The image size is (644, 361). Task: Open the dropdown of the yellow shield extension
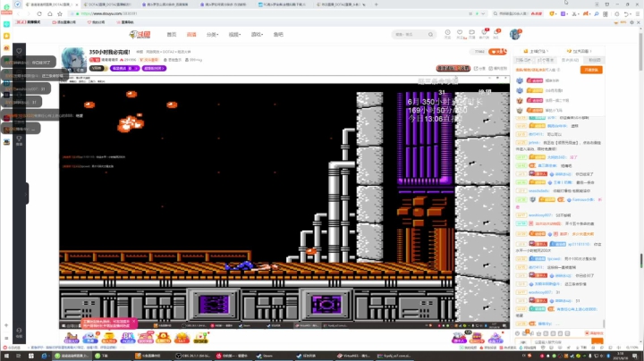[x=558, y=14]
